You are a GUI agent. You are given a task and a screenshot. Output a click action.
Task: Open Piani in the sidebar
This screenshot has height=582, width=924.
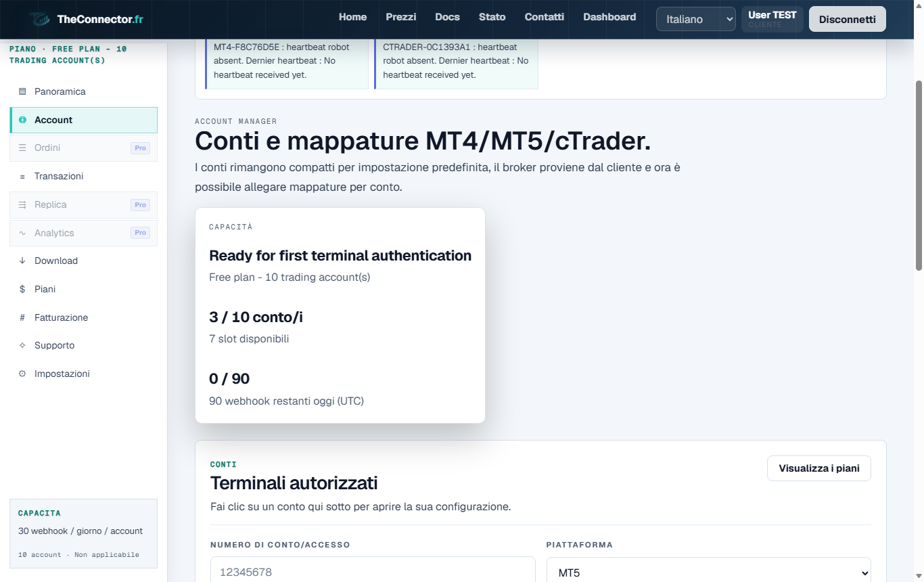pyautogui.click(x=83, y=289)
